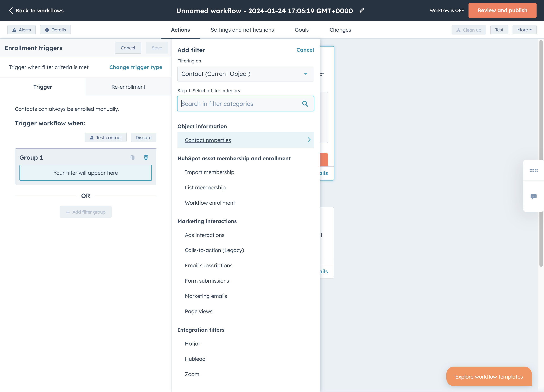Focus the Search in filter categories field

coord(245,104)
